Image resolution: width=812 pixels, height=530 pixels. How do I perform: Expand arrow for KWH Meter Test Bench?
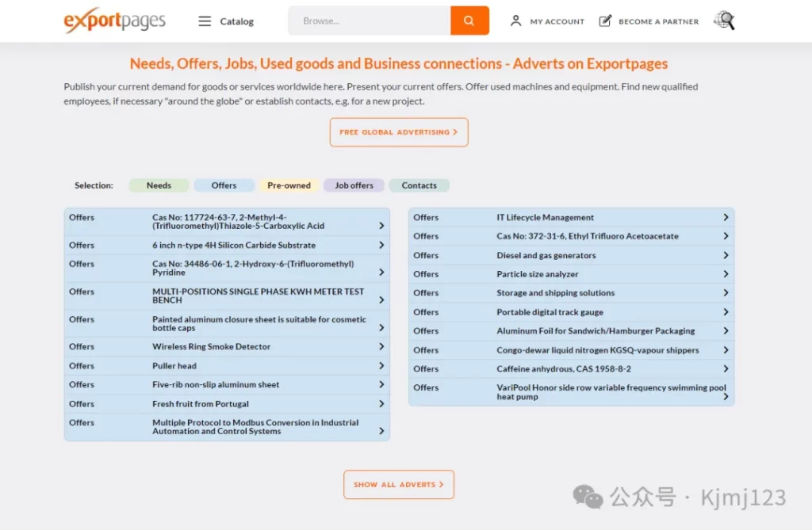click(x=381, y=299)
